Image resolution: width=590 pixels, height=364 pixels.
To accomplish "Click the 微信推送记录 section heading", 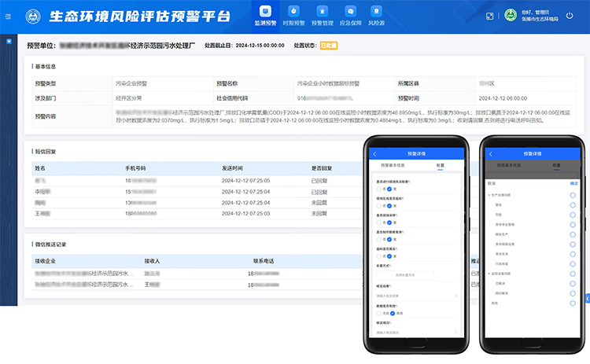I will click(51, 245).
